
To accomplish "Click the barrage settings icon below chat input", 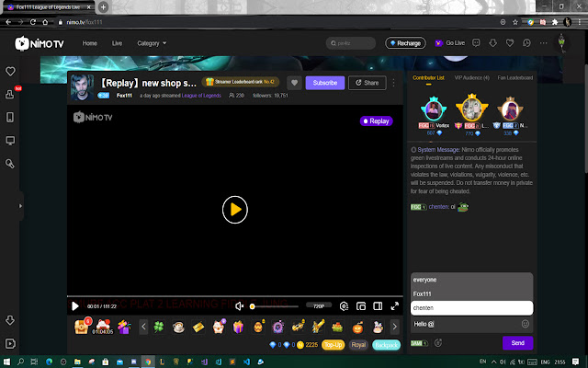I will [x=438, y=343].
